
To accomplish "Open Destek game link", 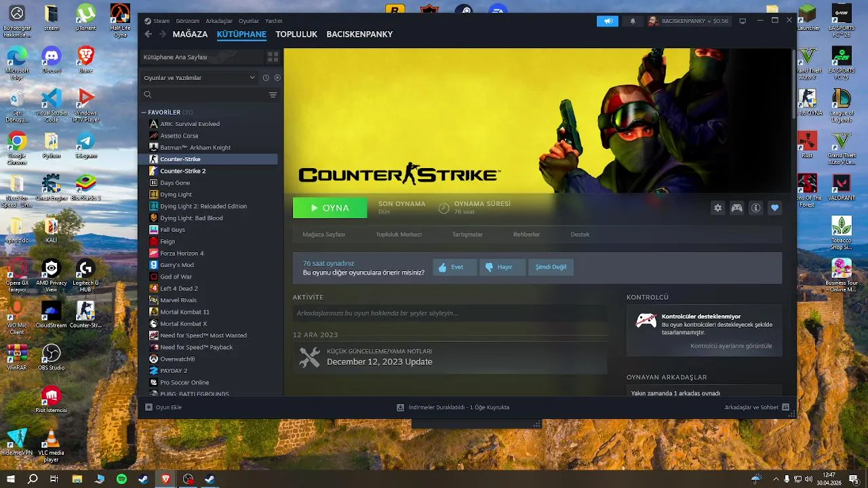I will coord(580,235).
